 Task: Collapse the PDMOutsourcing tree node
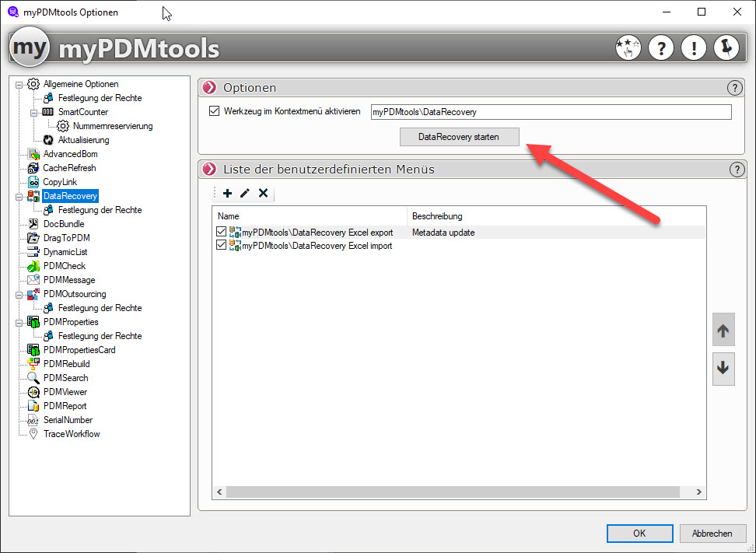19,294
